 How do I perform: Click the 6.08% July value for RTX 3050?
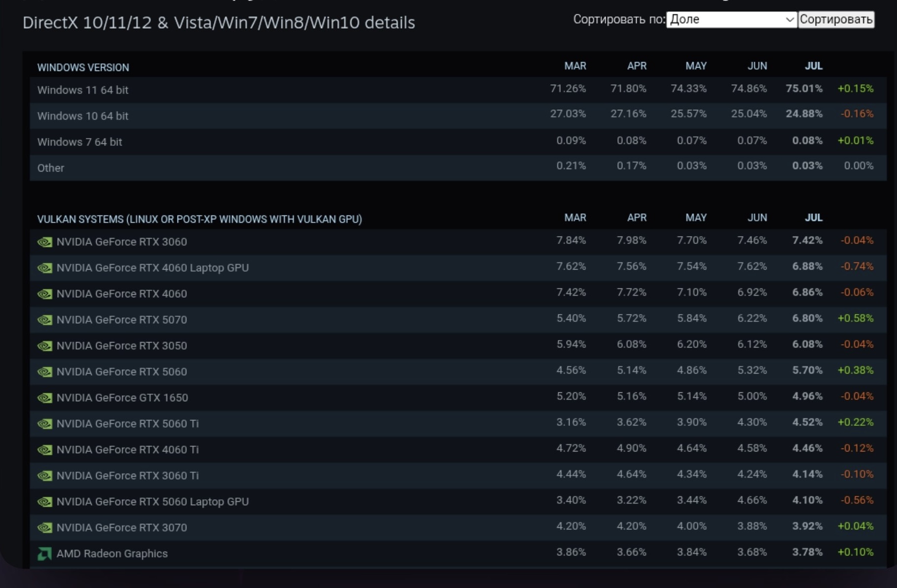(807, 345)
